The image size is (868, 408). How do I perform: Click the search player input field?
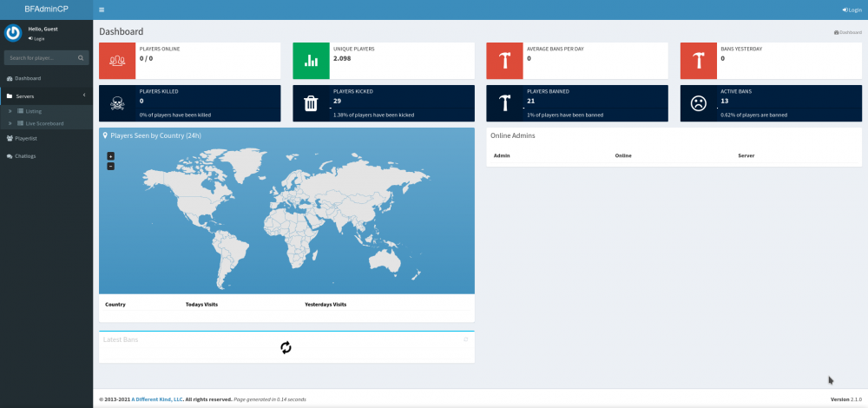pos(41,58)
